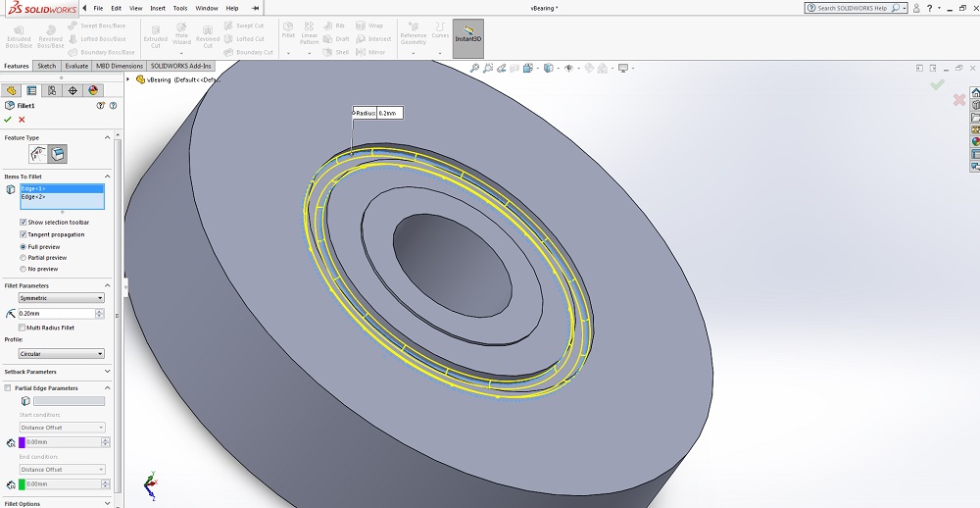Click the Radius 0.2mm callout value in viewport
980x508 pixels.
(389, 113)
